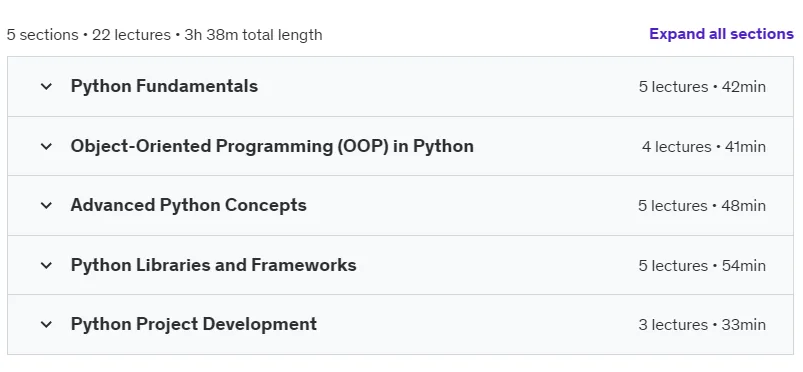Screen dimensions: 803x372
Task: Expand the Object-Oriented Programming section chevron
Action: point(46,147)
